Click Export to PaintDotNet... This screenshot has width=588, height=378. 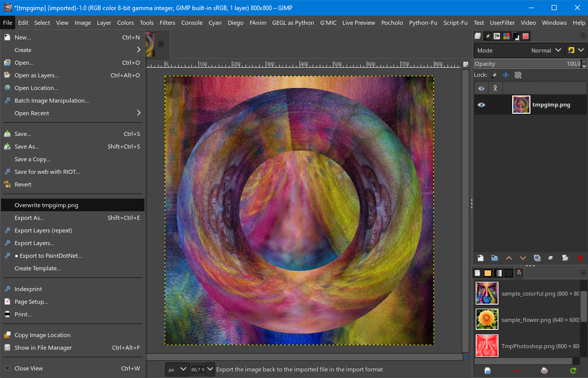[x=73, y=255]
